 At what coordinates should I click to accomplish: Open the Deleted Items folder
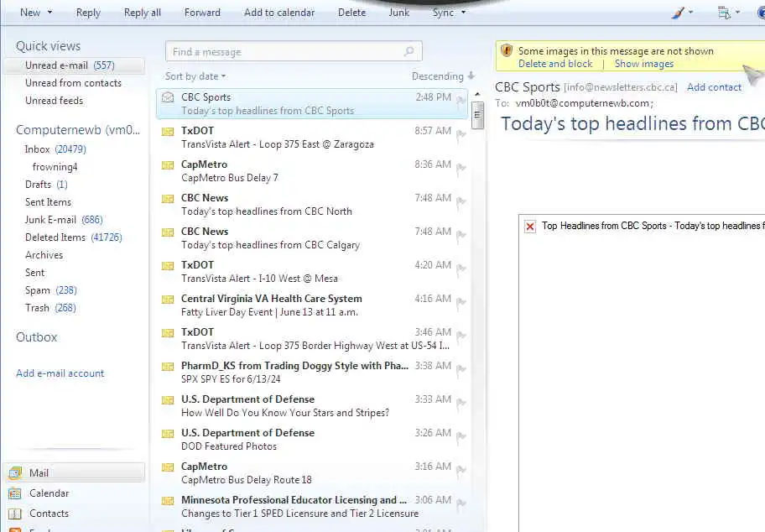coord(73,237)
